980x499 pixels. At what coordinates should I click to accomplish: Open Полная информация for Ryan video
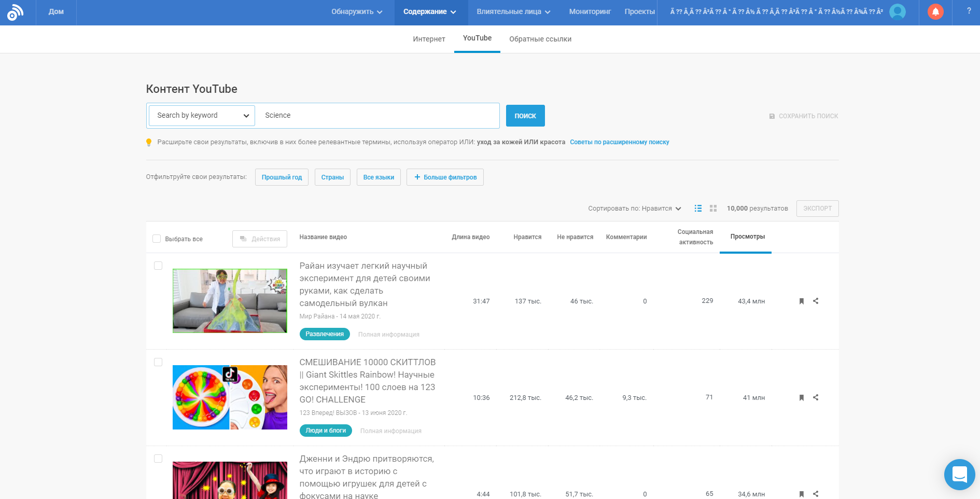point(389,335)
